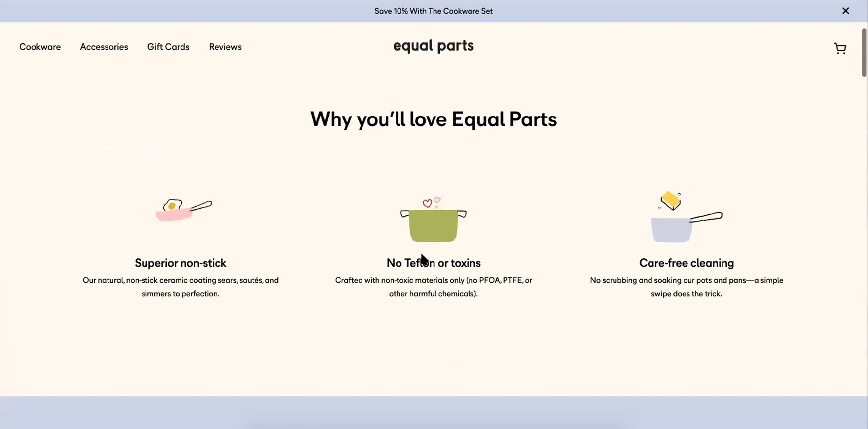
Task: Select the Superior non-stick heading
Action: (x=181, y=263)
